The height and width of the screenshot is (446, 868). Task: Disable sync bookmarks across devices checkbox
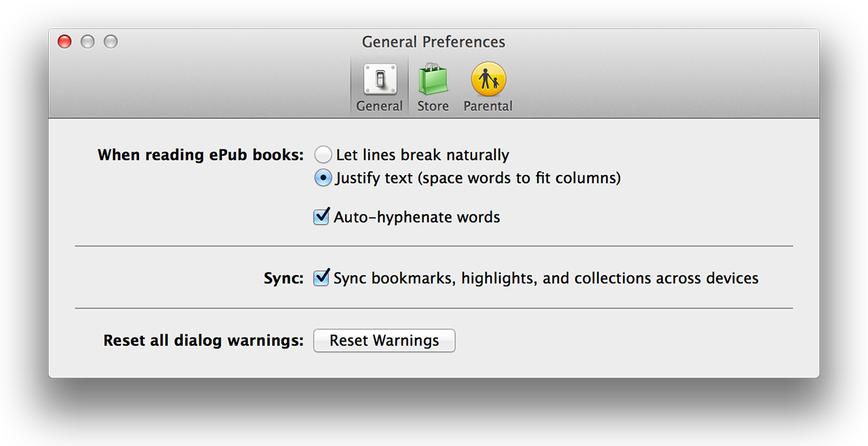coord(321,278)
